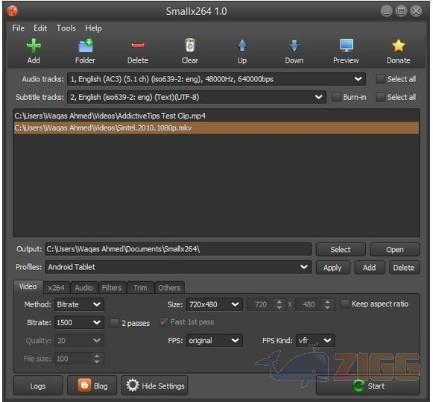
Task: Click the Apply profile button
Action: click(332, 268)
